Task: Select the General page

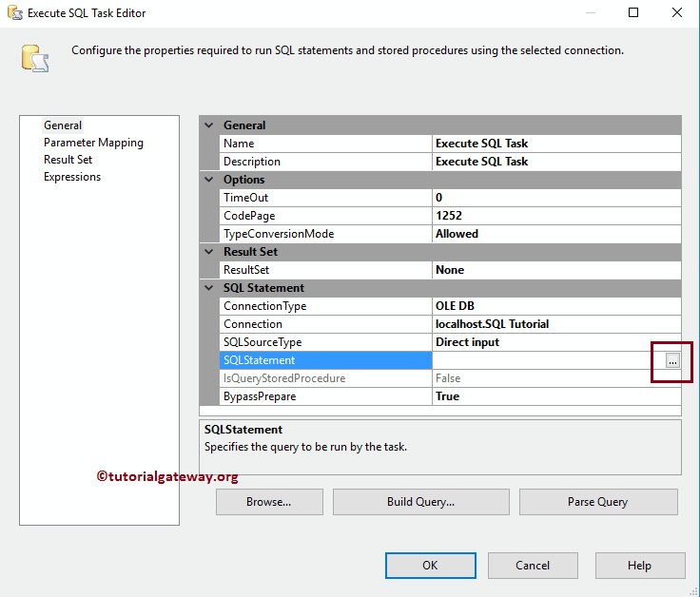Action: [x=63, y=125]
